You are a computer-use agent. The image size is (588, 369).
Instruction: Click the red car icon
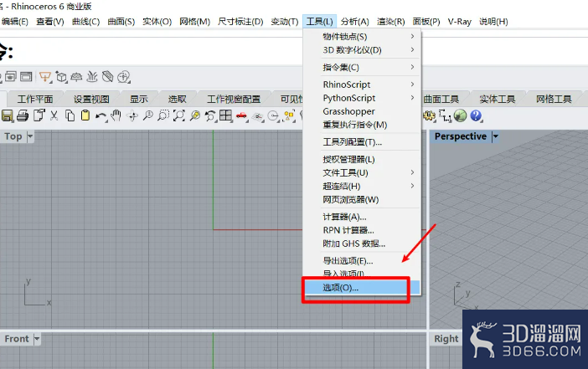pyautogui.click(x=241, y=116)
